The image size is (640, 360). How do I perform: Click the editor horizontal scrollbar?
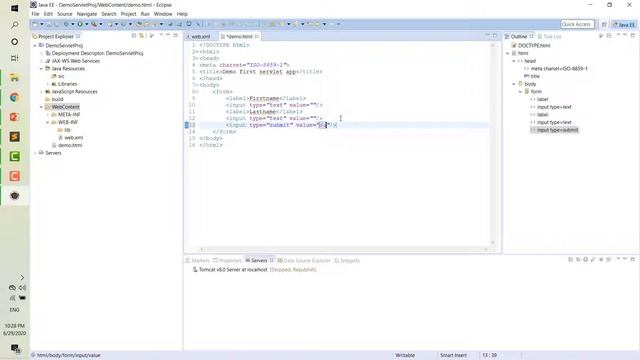pyautogui.click(x=344, y=249)
